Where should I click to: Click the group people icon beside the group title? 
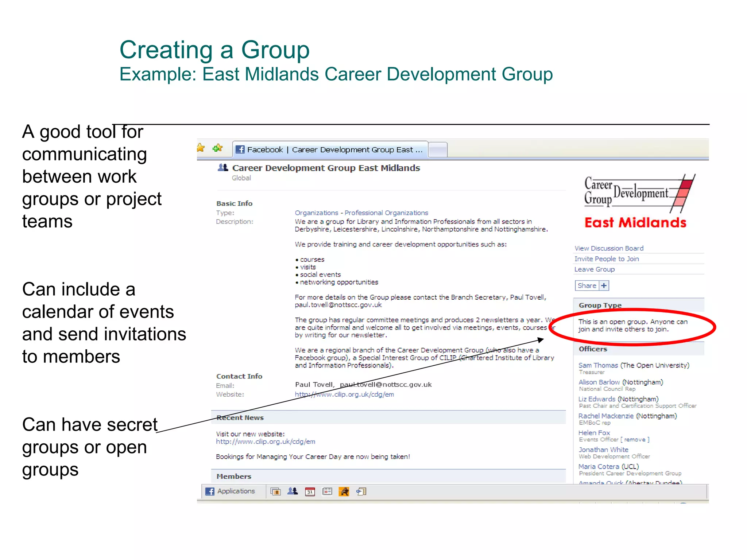[223, 168]
